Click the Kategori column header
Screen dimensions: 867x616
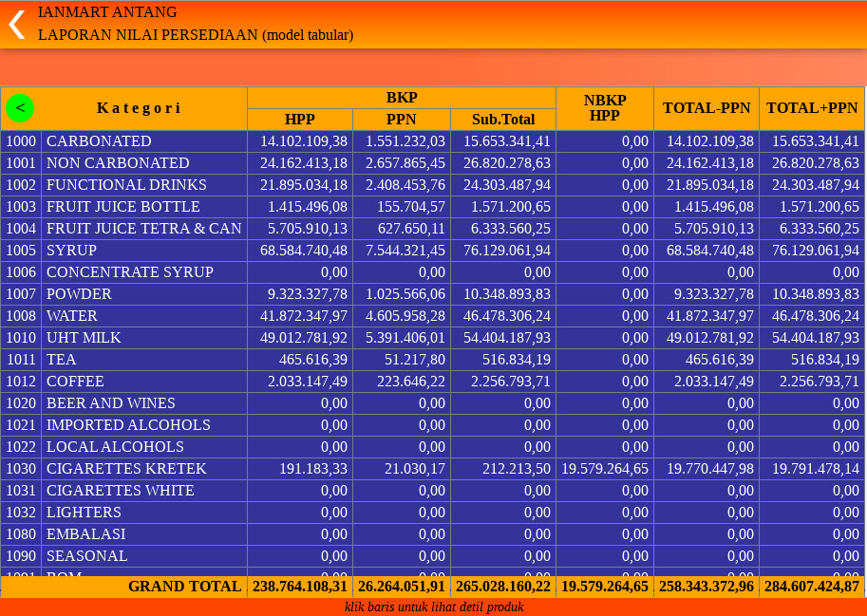139,108
